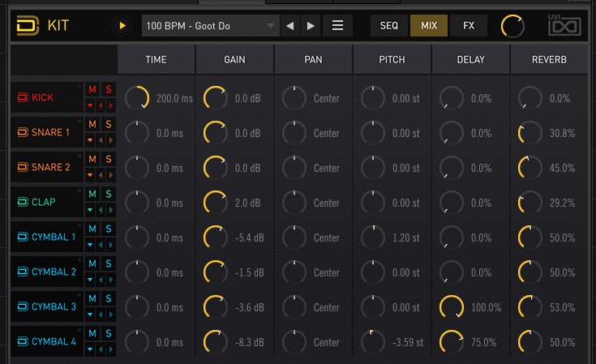Image resolution: width=596 pixels, height=364 pixels.
Task: Switch to the SEQ tab
Action: [389, 26]
